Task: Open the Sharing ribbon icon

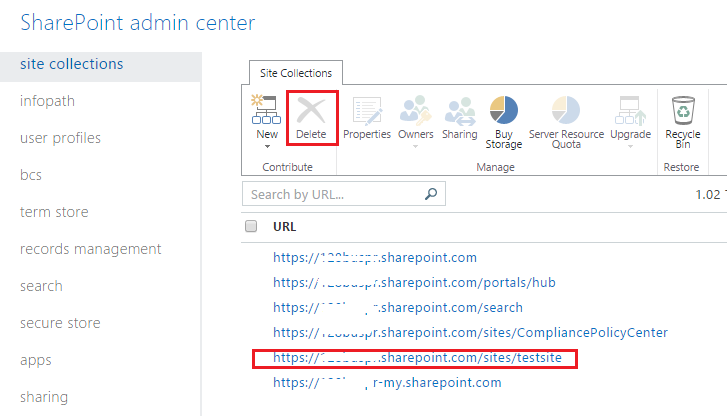Action: [459, 118]
